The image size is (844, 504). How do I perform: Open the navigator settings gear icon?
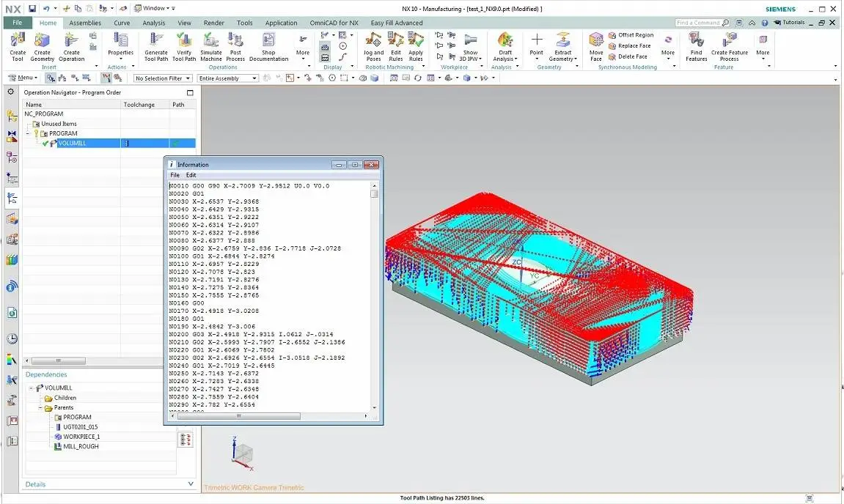click(11, 92)
